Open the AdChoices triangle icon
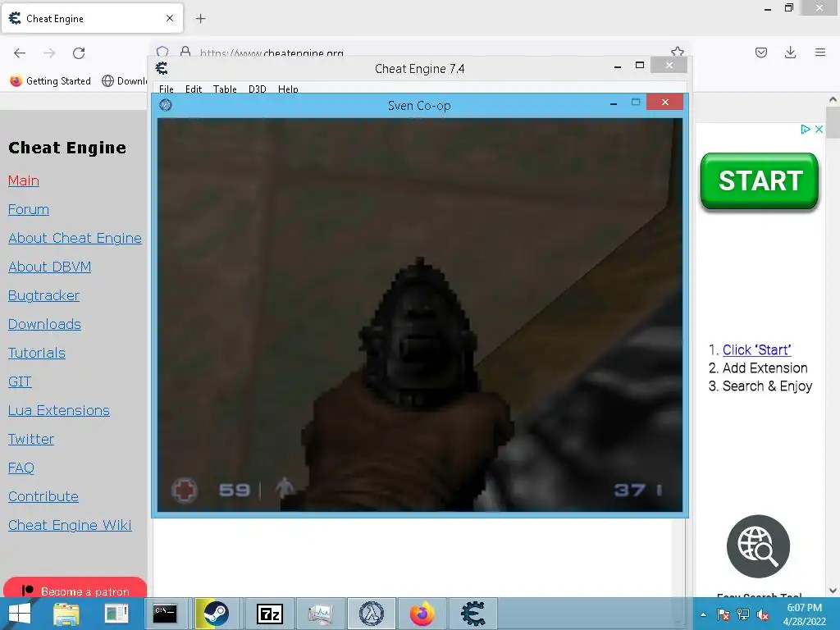 [x=805, y=129]
